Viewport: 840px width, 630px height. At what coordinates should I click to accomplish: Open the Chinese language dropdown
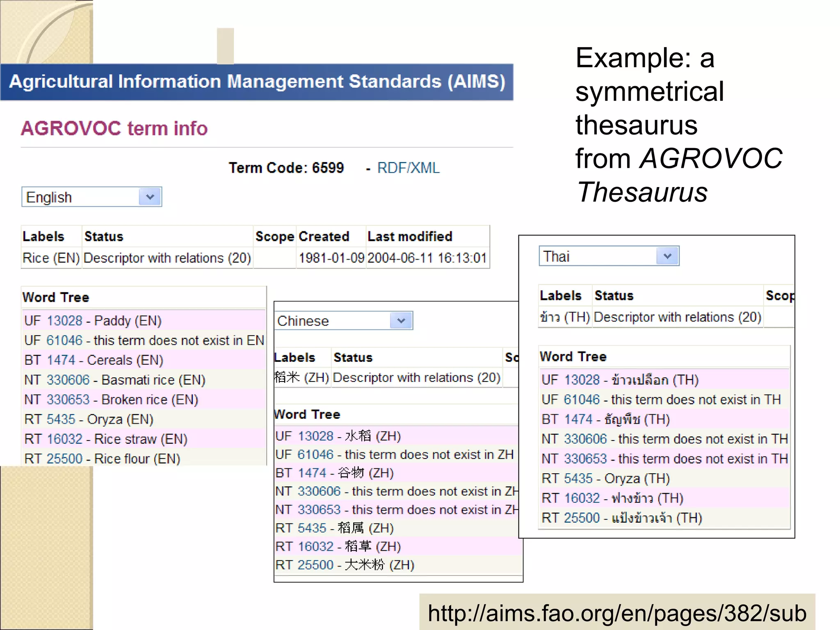(344, 321)
